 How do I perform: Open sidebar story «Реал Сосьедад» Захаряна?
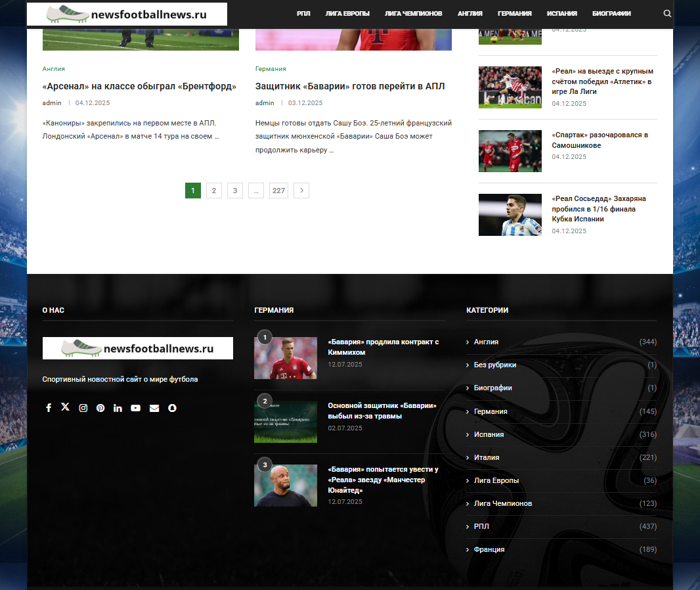click(x=599, y=208)
